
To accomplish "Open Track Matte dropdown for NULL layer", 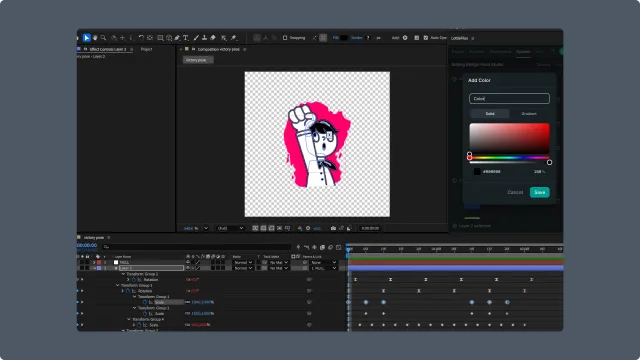I will click(278, 262).
